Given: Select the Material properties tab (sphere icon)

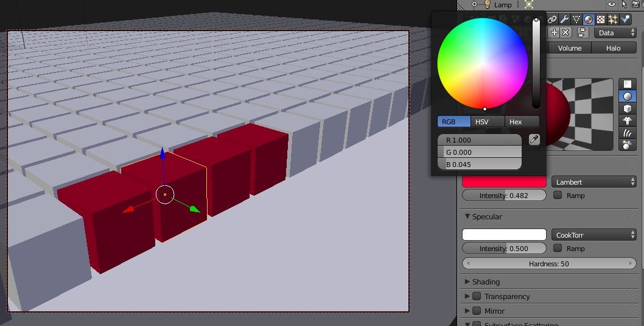Looking at the screenshot, I should point(589,19).
